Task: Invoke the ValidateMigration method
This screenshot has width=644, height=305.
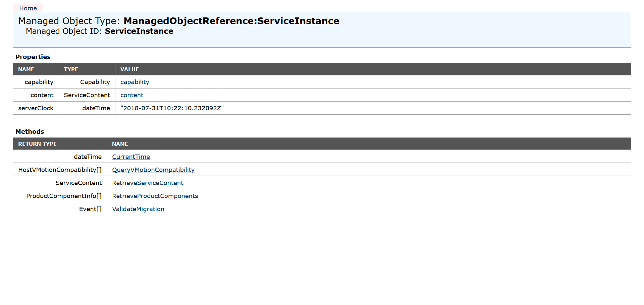Action: coord(138,209)
